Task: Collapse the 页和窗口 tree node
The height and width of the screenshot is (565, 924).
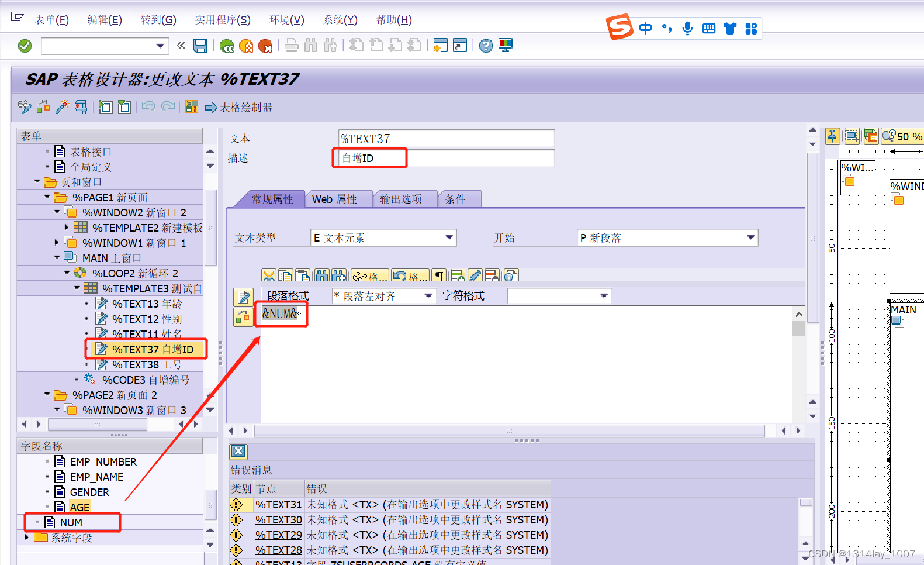Action: 37,182
